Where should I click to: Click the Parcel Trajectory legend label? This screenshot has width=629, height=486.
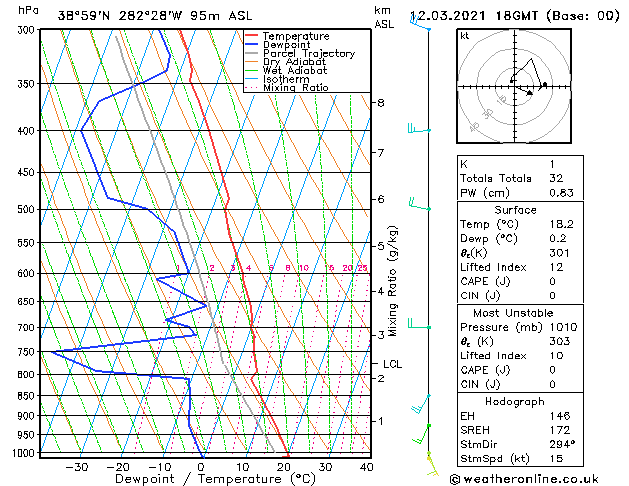coord(308,54)
